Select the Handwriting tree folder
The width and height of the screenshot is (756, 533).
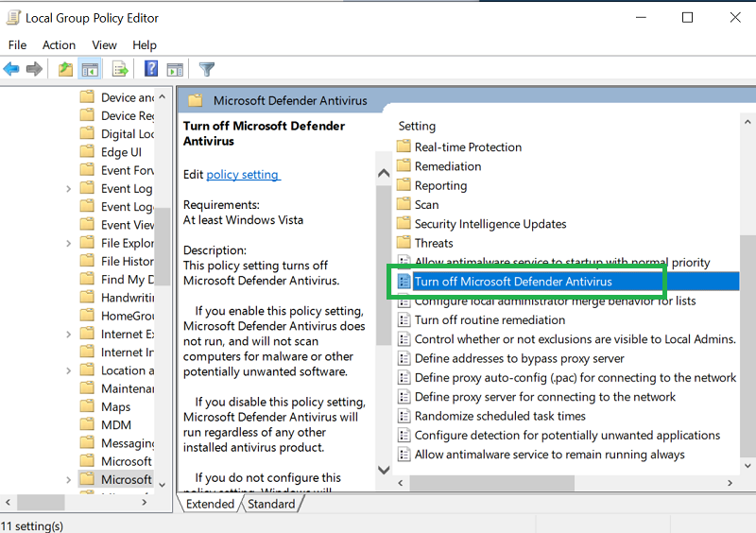(x=115, y=297)
